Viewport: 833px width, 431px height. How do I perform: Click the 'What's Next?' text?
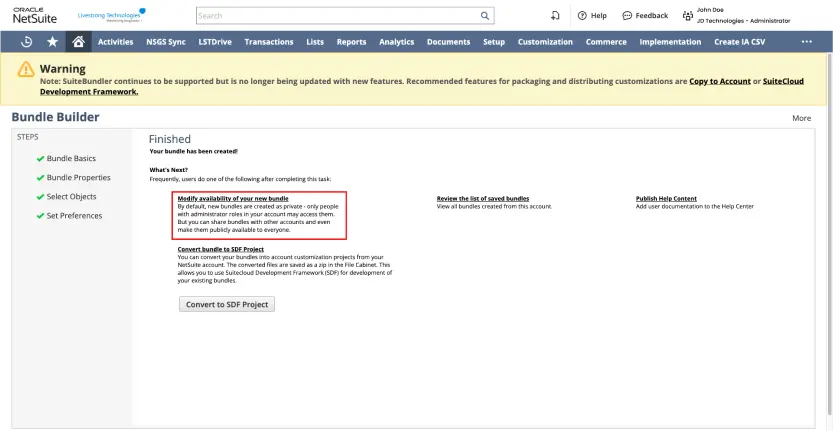(x=169, y=170)
